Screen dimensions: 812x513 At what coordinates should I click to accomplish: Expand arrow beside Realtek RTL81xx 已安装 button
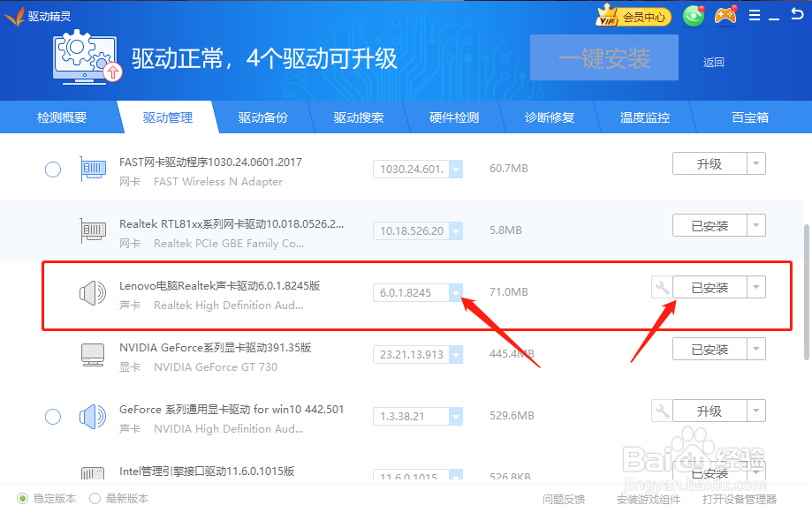point(756,225)
